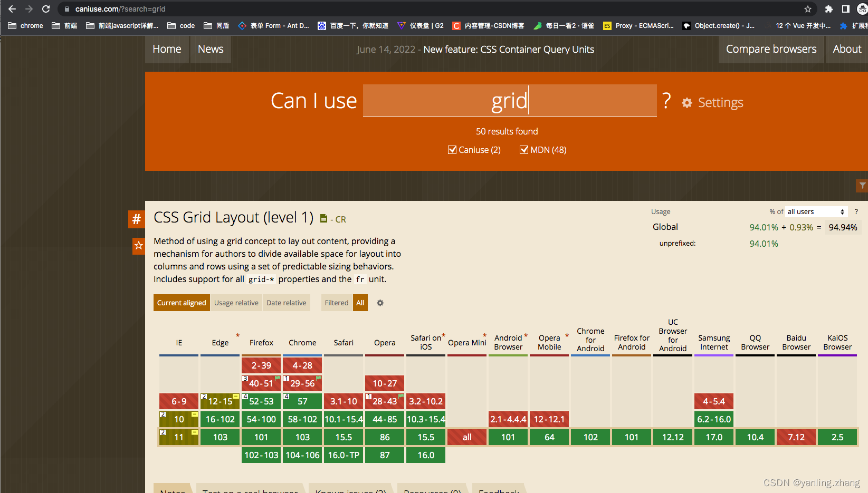Open the Resources tab
Image resolution: width=868 pixels, height=493 pixels.
tap(433, 489)
